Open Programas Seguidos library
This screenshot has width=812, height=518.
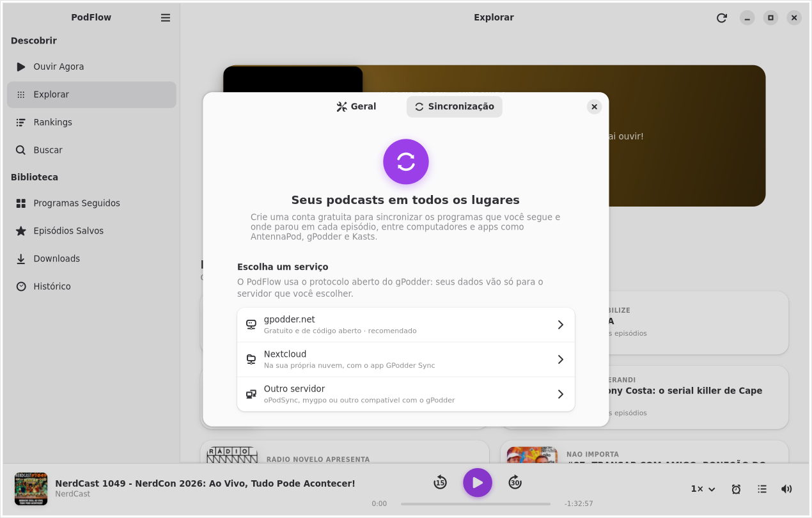tap(91, 203)
